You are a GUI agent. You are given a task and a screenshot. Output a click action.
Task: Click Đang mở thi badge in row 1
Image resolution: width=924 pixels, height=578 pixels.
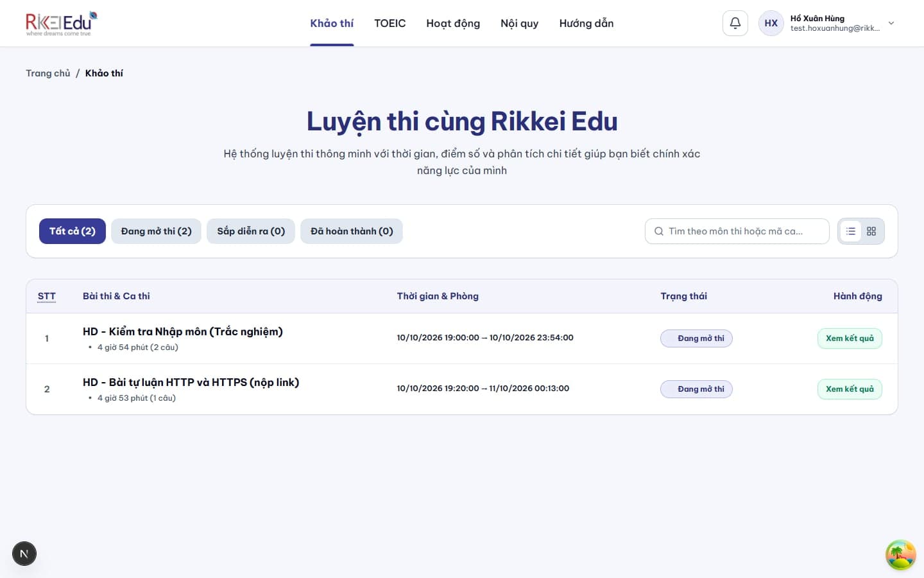coord(696,338)
